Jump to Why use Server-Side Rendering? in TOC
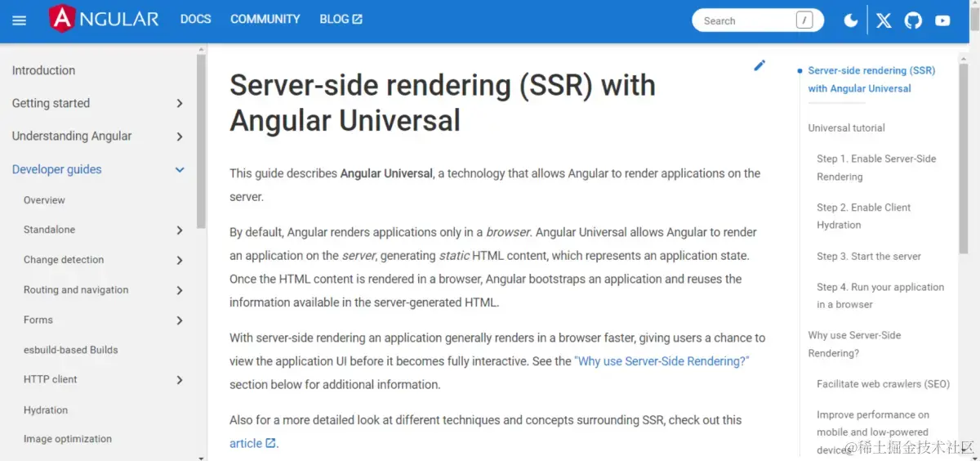Screen dimensions: 980x461 (x=854, y=344)
